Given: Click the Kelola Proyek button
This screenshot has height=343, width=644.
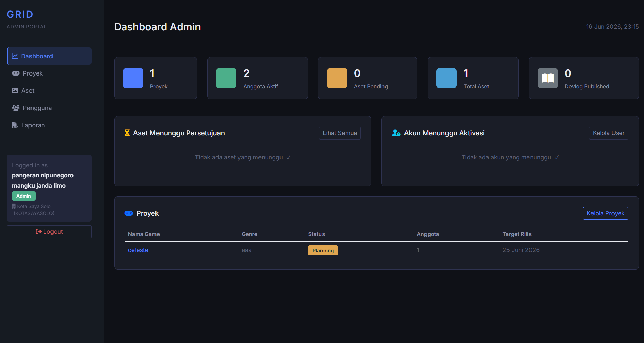Looking at the screenshot, I should [x=605, y=213].
